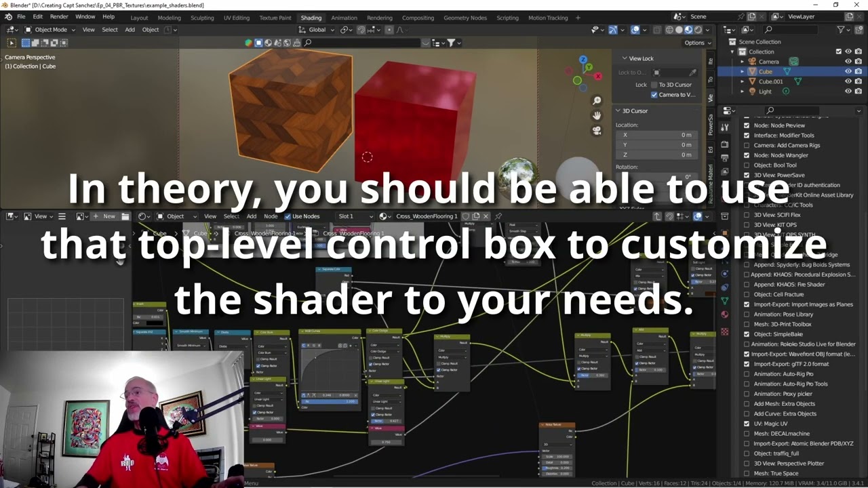
Task: Enable Object: Bool Tool add-on checkbox
Action: pyautogui.click(x=747, y=165)
